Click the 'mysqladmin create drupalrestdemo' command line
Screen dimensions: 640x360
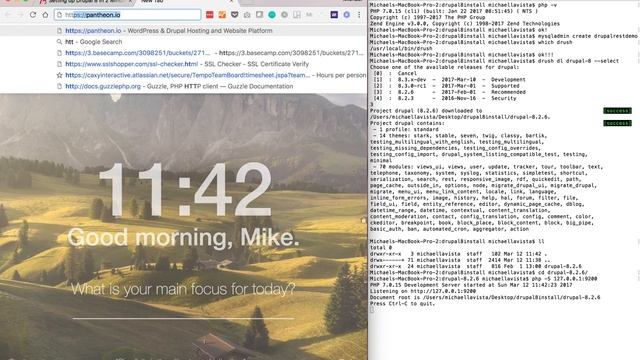(504, 36)
